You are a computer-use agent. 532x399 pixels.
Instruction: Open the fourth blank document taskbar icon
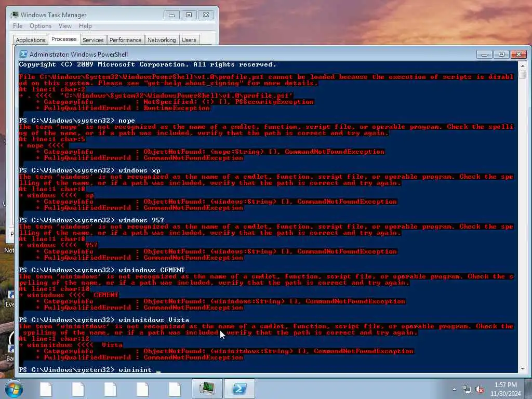click(x=142, y=389)
